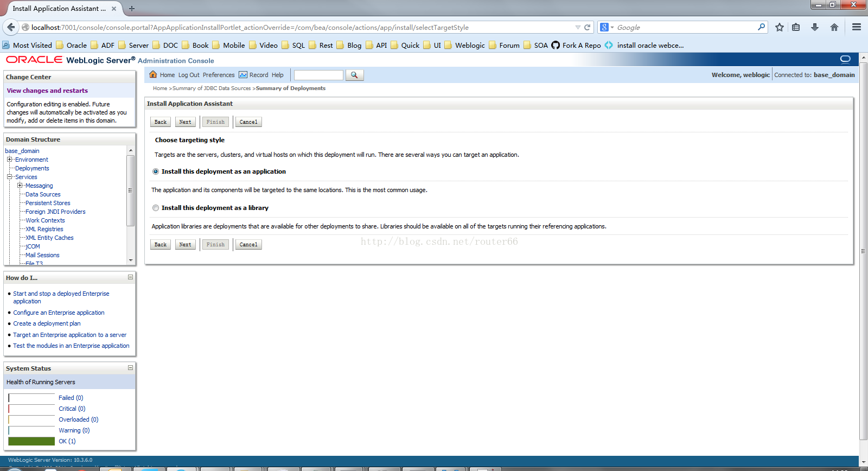Open the Weblogic bookmarks folder
The image size is (868, 471).
(464, 45)
